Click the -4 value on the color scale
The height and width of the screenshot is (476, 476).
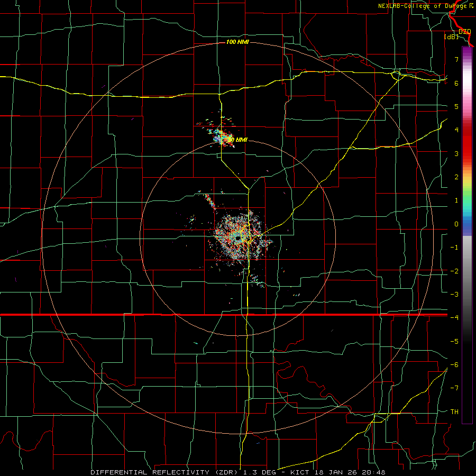point(454,317)
